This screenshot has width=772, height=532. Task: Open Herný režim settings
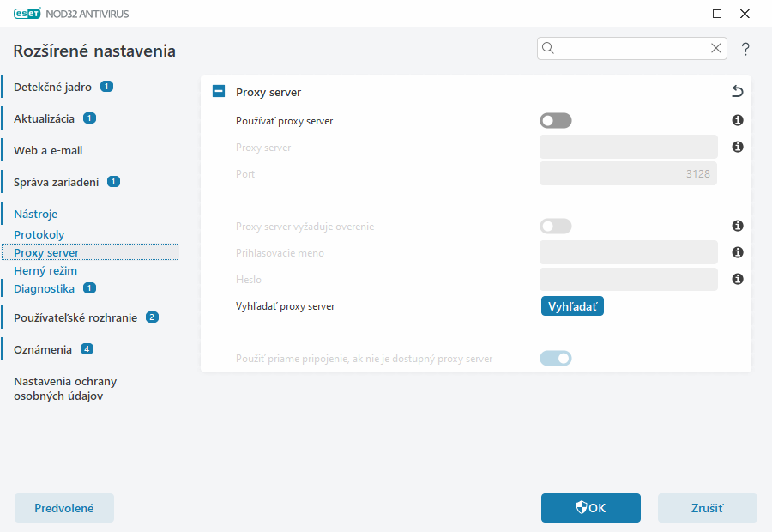point(45,270)
